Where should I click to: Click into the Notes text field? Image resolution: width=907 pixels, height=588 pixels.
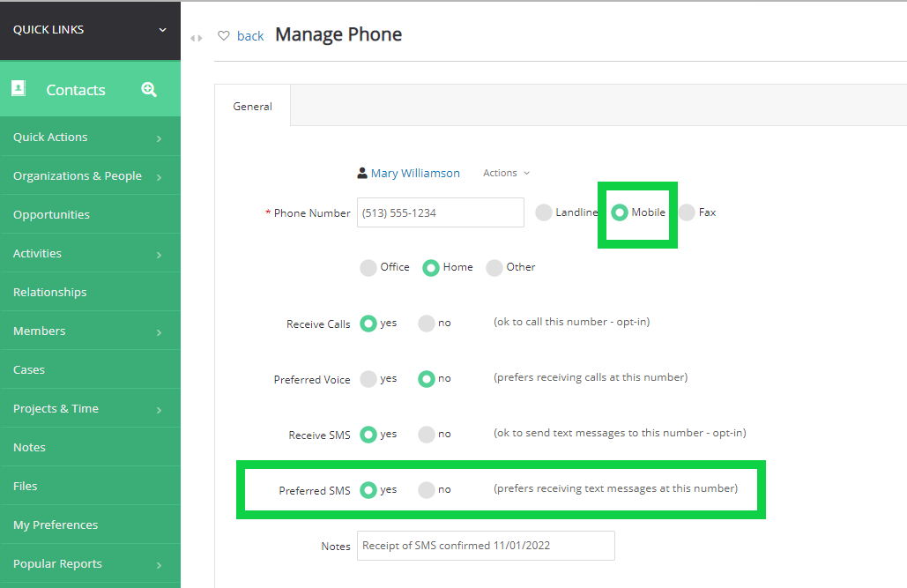(x=486, y=545)
